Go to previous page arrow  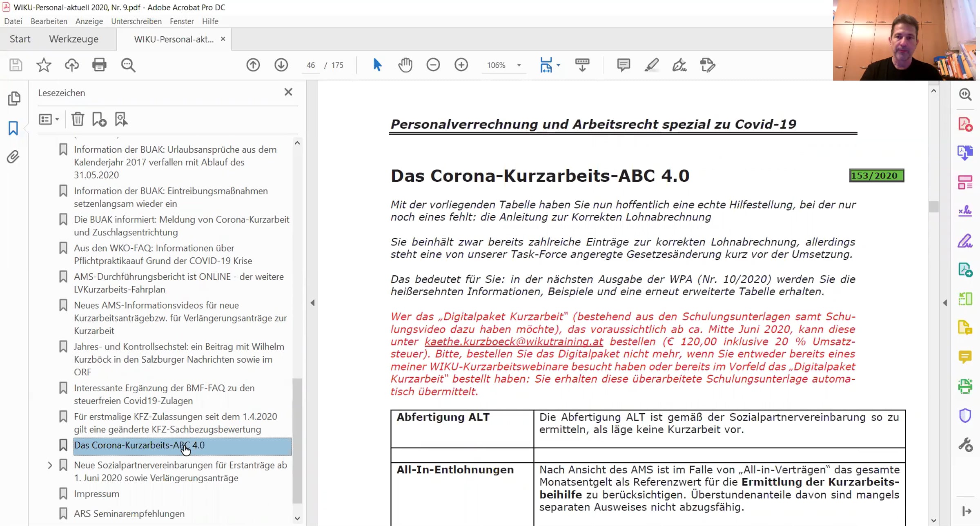253,65
